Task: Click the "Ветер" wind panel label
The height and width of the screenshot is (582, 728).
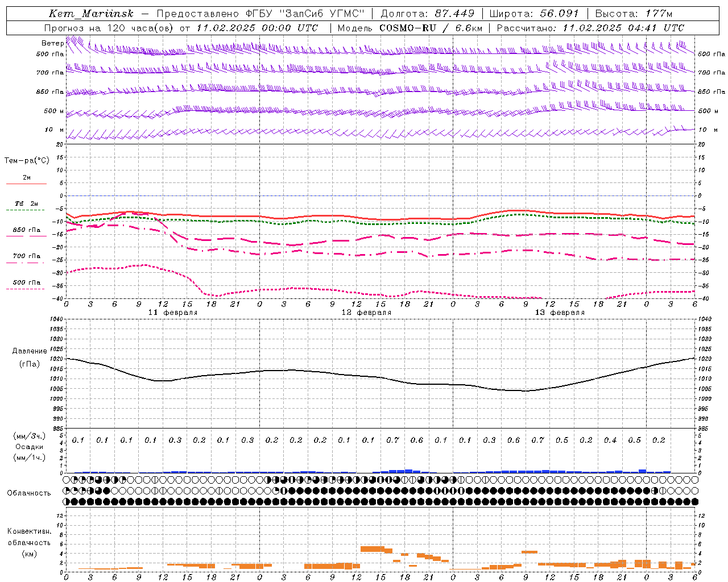Action: [x=53, y=43]
